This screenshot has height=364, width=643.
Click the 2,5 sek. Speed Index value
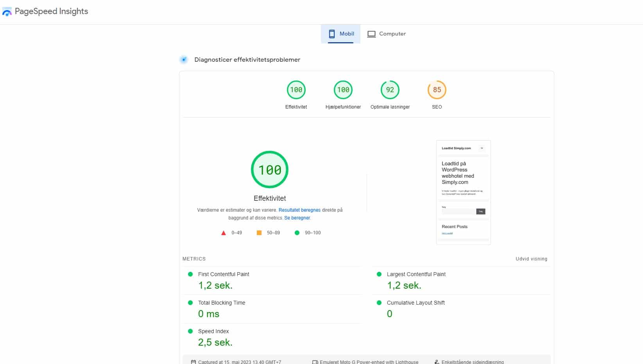[x=215, y=343]
